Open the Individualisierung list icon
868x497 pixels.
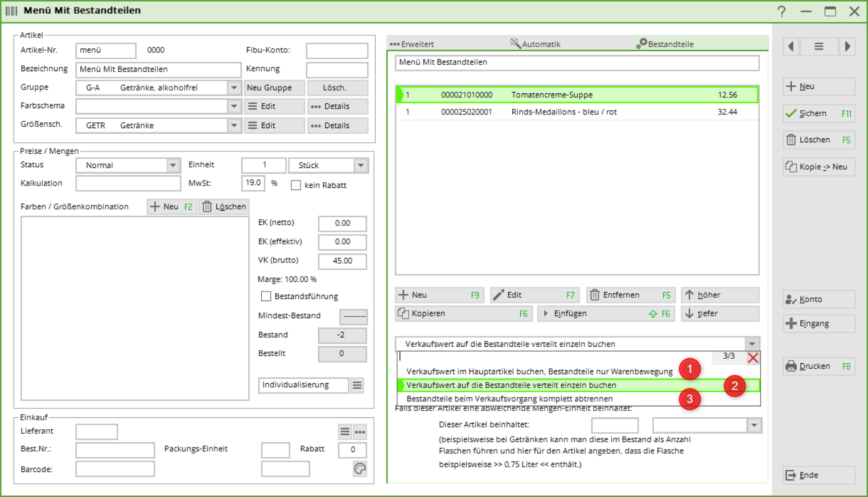pos(357,385)
